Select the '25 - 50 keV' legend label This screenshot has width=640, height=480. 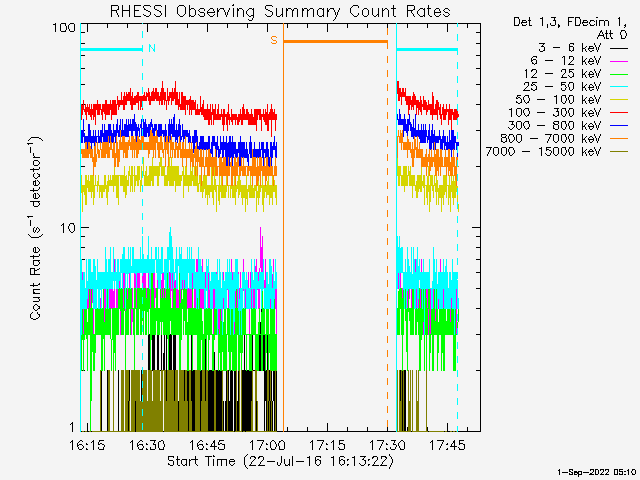point(562,87)
